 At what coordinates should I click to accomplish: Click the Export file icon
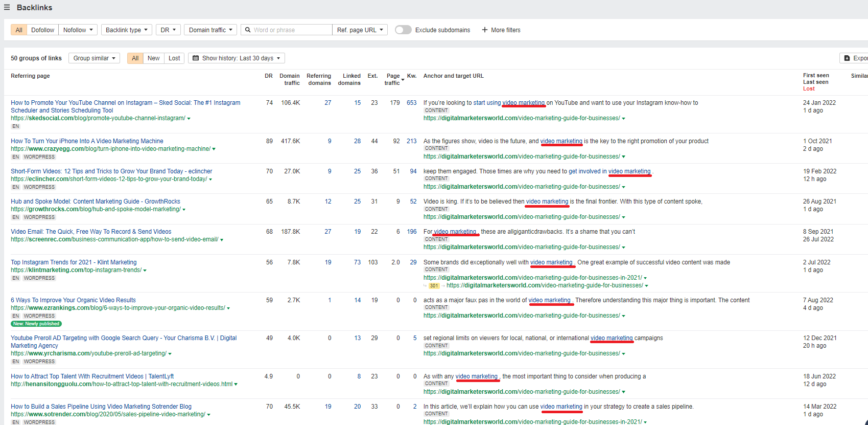click(x=847, y=58)
